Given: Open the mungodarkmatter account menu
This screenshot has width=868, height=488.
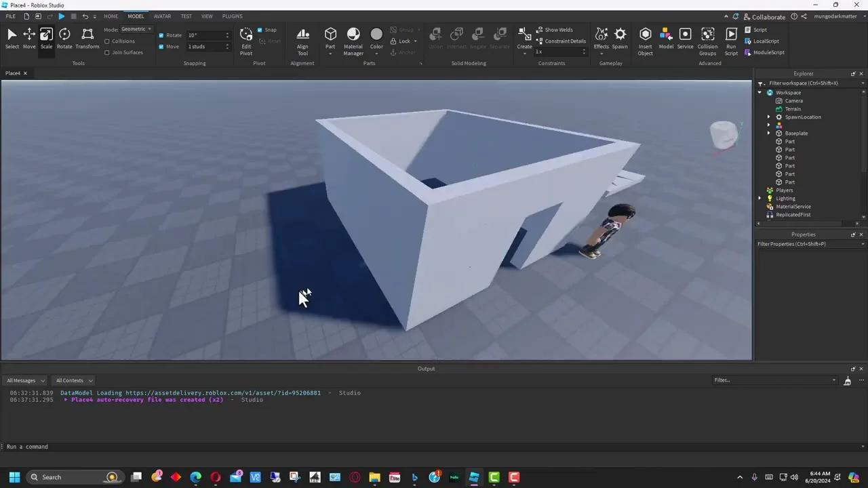Looking at the screenshot, I should [x=835, y=16].
